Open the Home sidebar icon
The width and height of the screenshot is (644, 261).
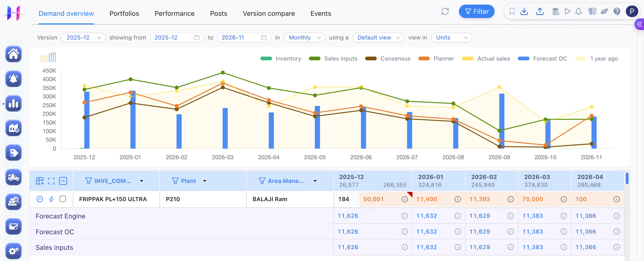click(x=14, y=54)
